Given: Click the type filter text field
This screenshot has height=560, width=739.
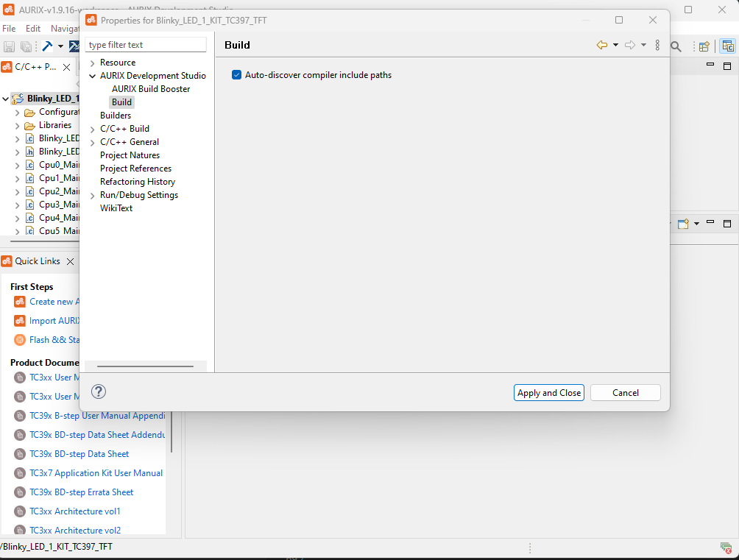Looking at the screenshot, I should point(145,44).
